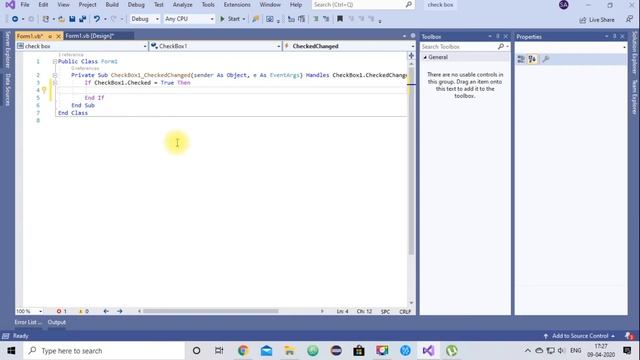Image resolution: width=640 pixels, height=360 pixels.
Task: Click the Open File toolbar icon
Action: [61, 19]
